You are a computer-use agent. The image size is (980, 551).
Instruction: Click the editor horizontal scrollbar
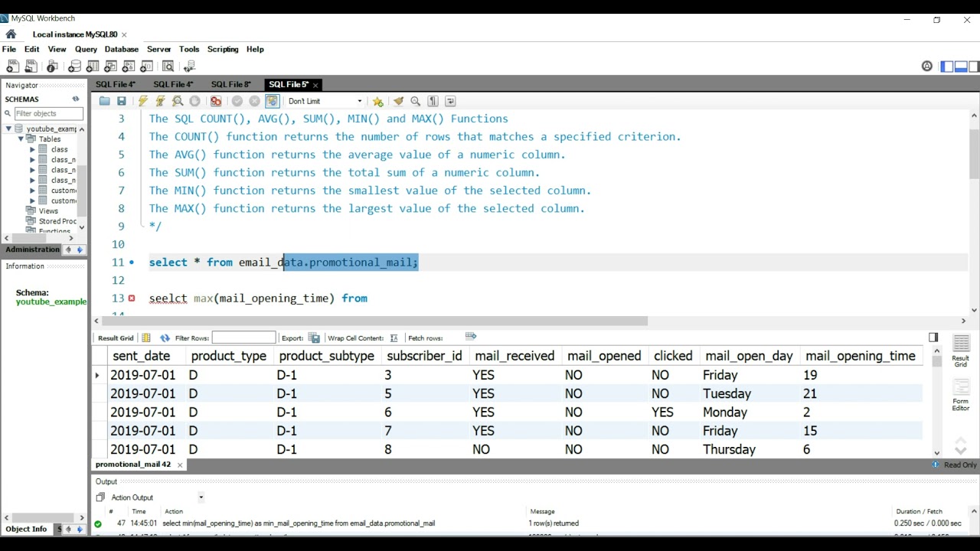click(x=375, y=321)
